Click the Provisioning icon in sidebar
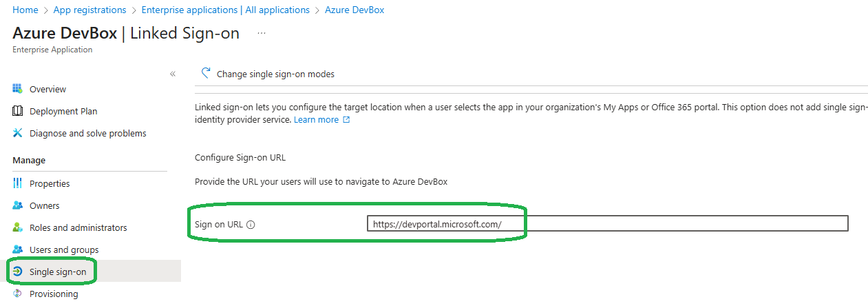The image size is (868, 306). coord(18,294)
